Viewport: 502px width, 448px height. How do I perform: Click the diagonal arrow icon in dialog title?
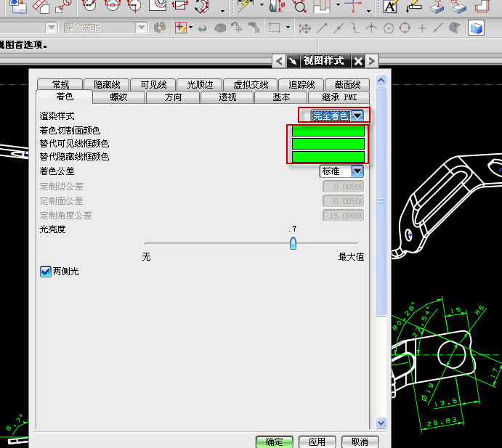292,61
